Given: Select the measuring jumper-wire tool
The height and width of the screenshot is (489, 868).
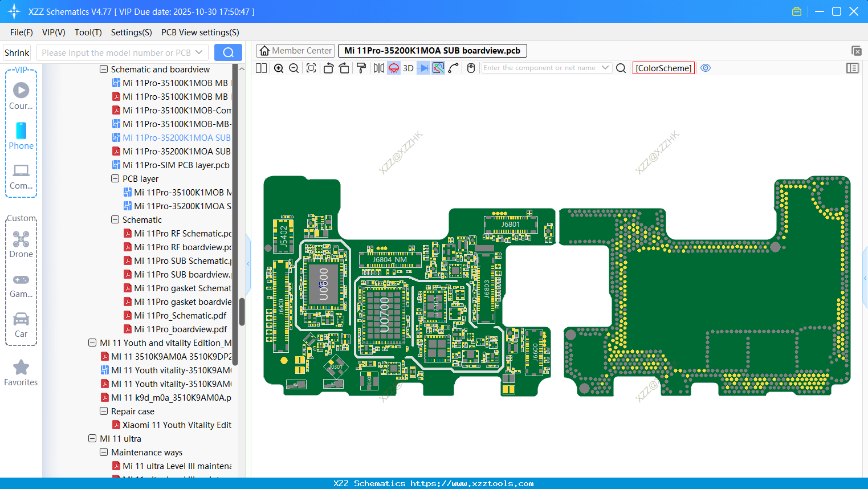Looking at the screenshot, I should (x=454, y=68).
